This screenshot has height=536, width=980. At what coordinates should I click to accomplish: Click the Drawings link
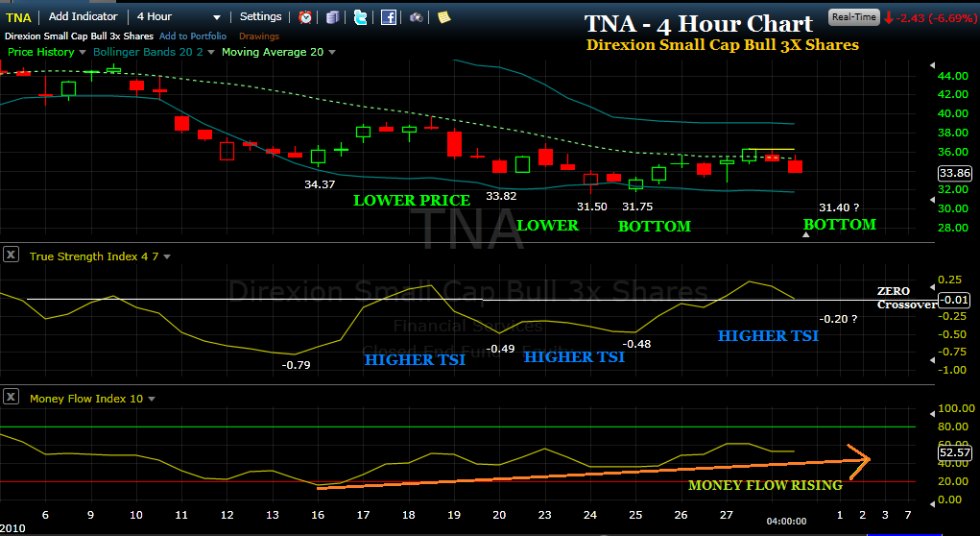tap(259, 37)
